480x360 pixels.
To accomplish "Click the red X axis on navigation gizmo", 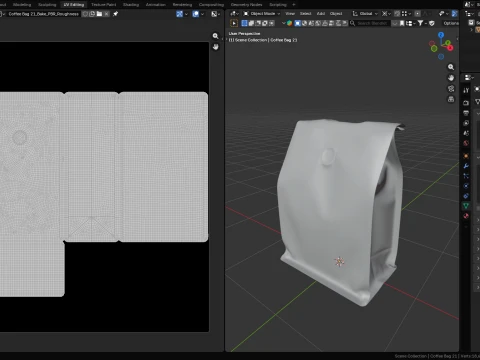I will click(x=450, y=48).
